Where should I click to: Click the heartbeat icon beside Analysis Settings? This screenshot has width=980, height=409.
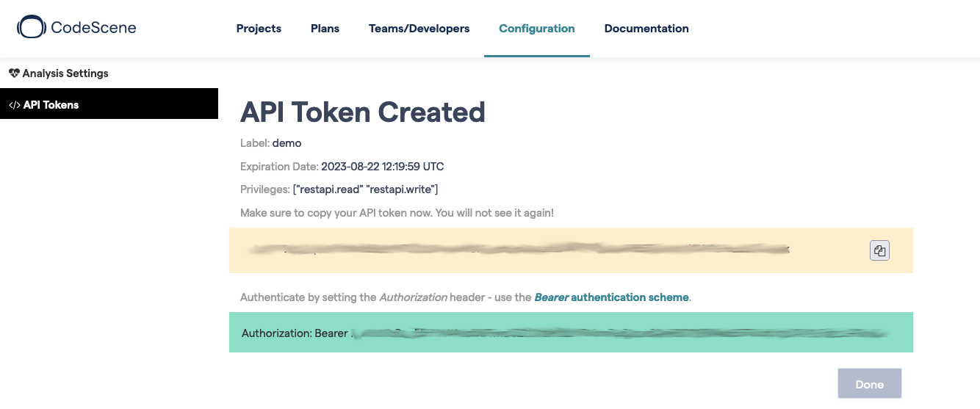click(14, 73)
